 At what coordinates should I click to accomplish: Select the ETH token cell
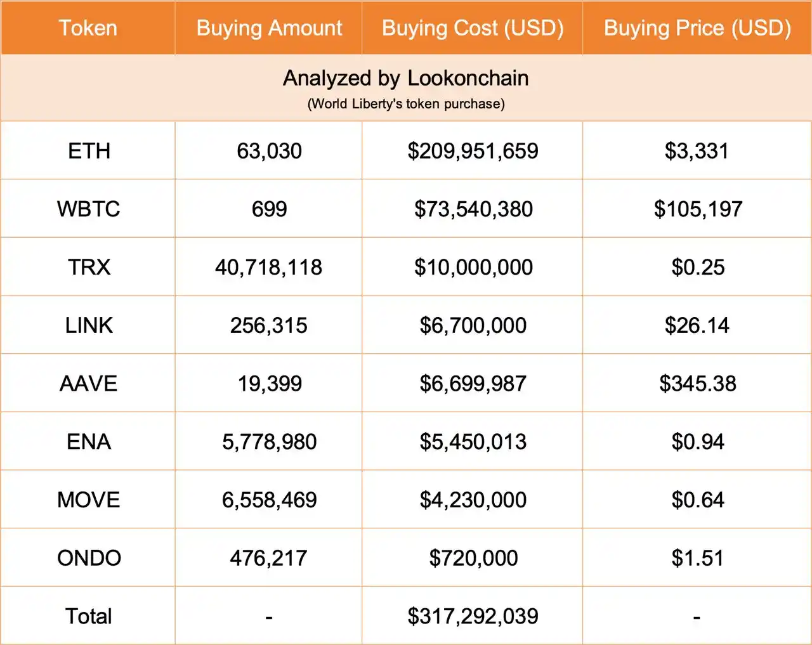89,151
